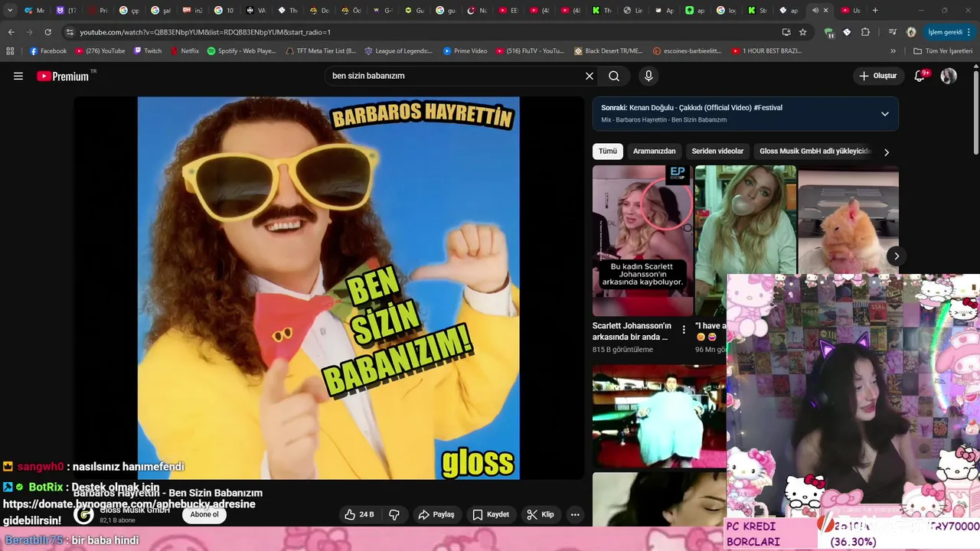Open the Spotify - Web Player bookmark
Screen dimensions: 980x551
click(x=242, y=51)
